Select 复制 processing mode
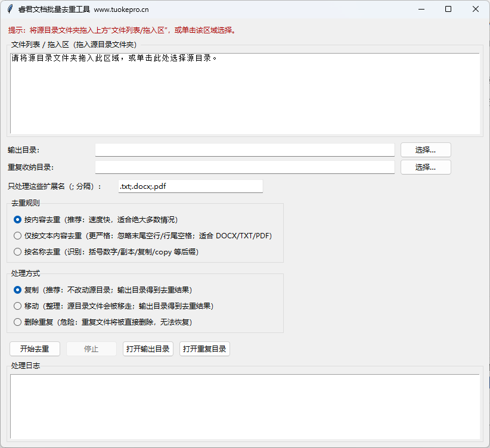The height and width of the screenshot is (448, 490). (17, 290)
